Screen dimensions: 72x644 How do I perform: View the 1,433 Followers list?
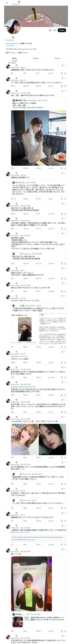(23, 53)
